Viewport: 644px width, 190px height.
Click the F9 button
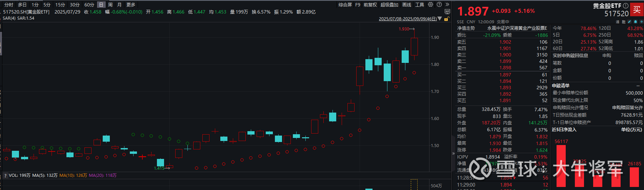coord(358,5)
